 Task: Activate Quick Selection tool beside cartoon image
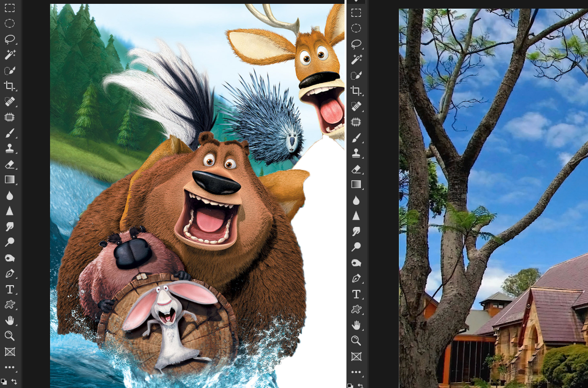click(10, 71)
